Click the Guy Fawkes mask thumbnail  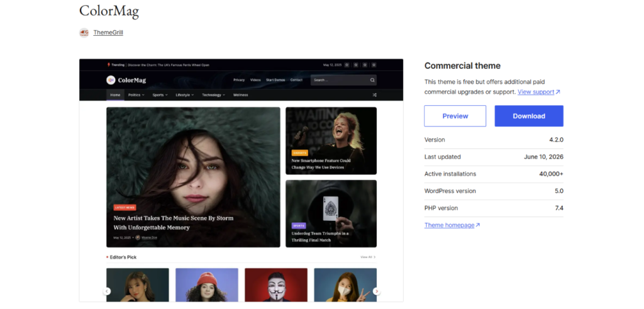pyautogui.click(x=276, y=284)
